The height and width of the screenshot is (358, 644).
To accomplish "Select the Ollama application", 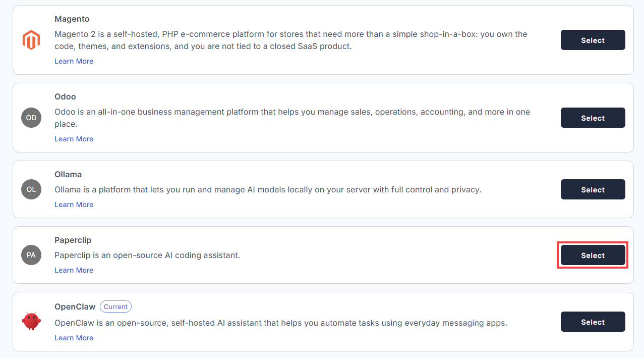I will click(x=593, y=189).
